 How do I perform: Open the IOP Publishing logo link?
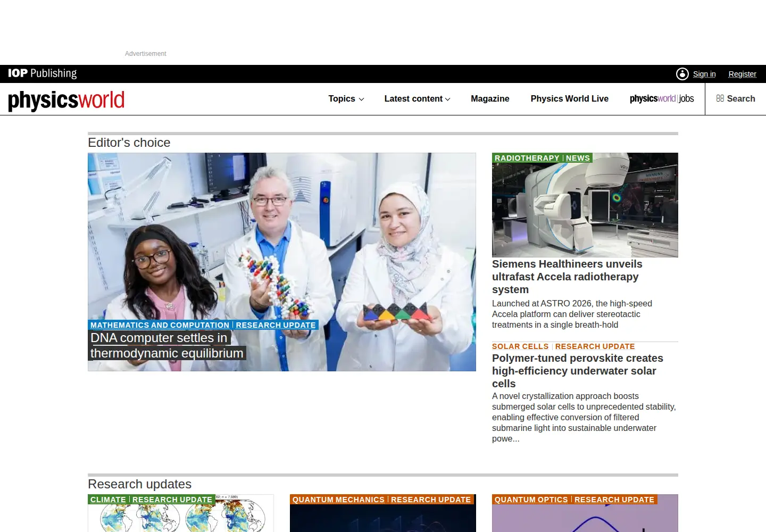pyautogui.click(x=42, y=73)
